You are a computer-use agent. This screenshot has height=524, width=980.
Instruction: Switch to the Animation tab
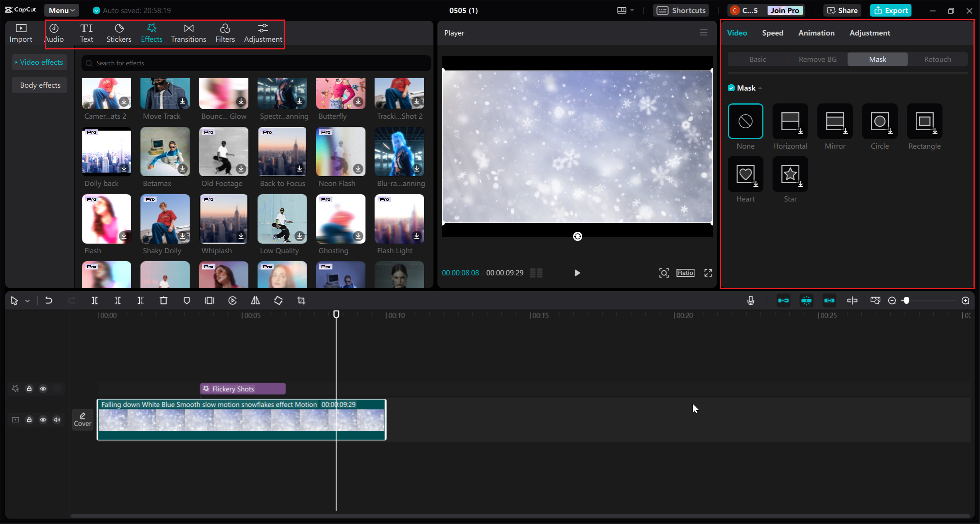click(816, 33)
